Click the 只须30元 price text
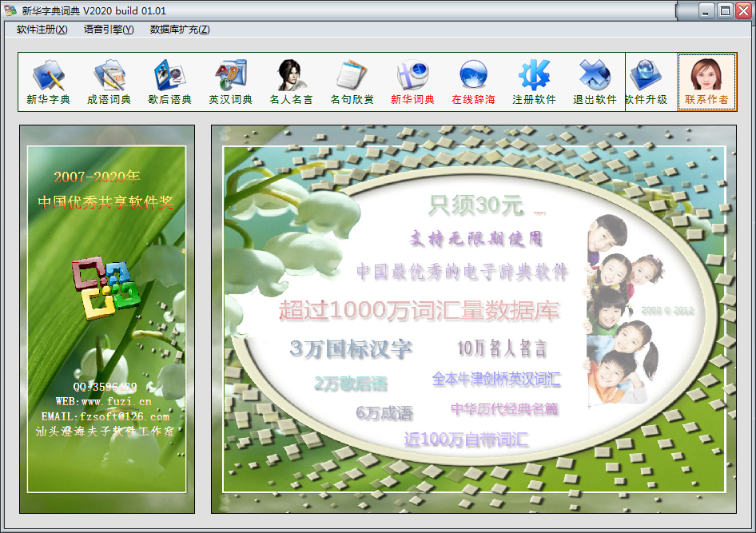 pos(475,205)
